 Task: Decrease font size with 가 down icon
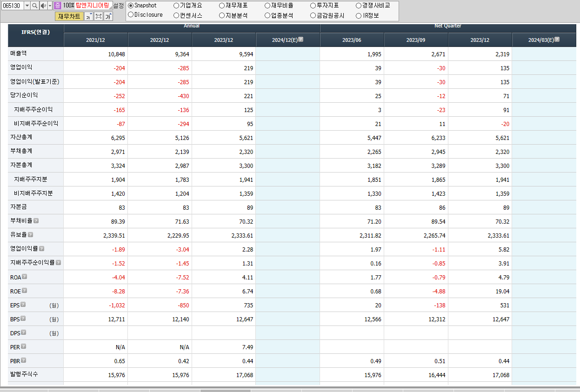point(89,16)
